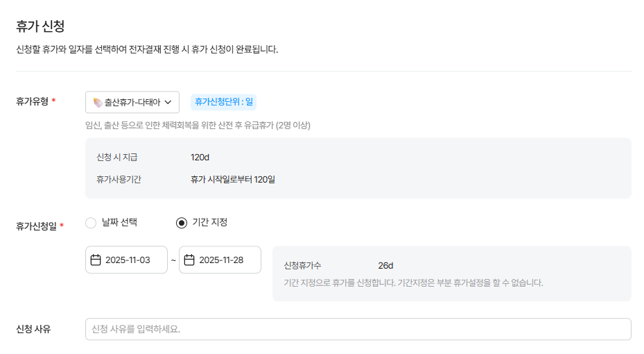
Task: Select the 날짜 선택 radio button
Action: pyautogui.click(x=91, y=223)
